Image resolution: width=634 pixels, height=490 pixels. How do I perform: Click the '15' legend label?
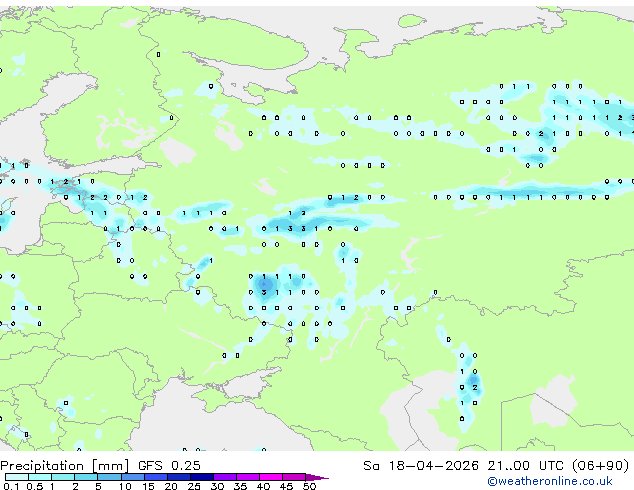click(148, 486)
